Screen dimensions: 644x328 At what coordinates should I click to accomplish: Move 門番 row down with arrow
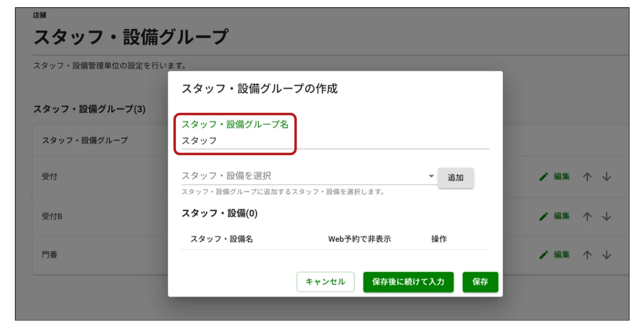pos(607,255)
